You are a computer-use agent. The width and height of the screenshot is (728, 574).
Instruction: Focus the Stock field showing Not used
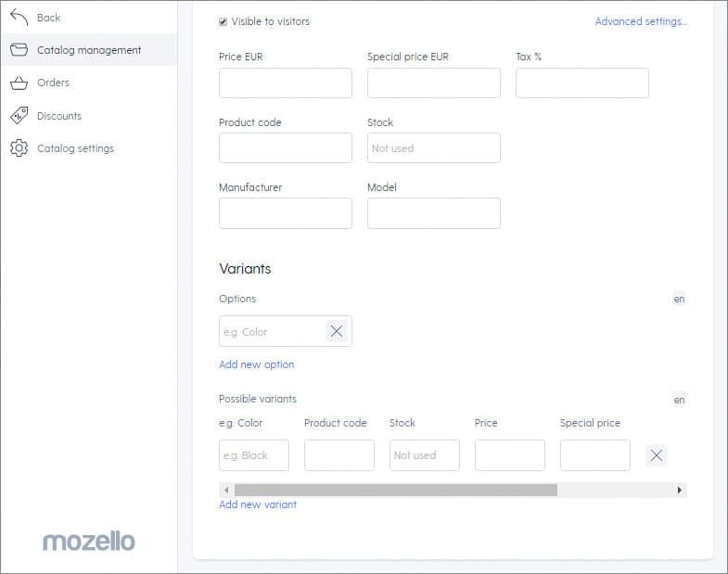pos(434,148)
